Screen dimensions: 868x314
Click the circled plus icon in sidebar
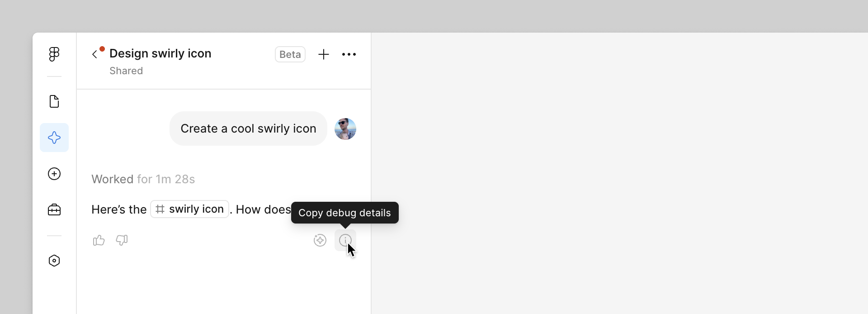54,174
